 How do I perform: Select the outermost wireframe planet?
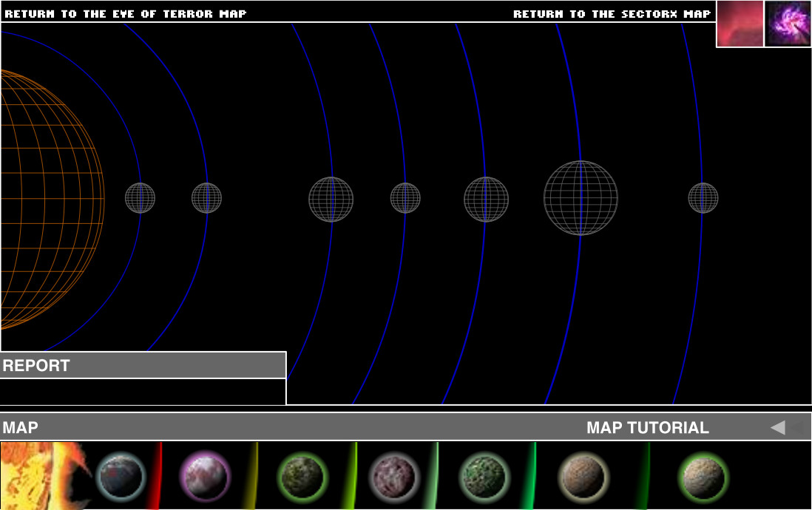click(x=703, y=198)
